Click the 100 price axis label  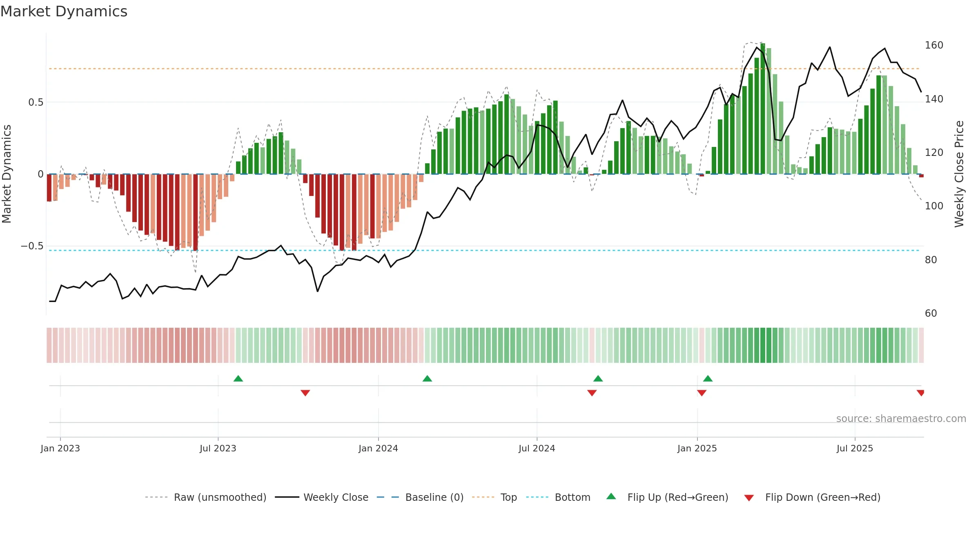click(934, 206)
